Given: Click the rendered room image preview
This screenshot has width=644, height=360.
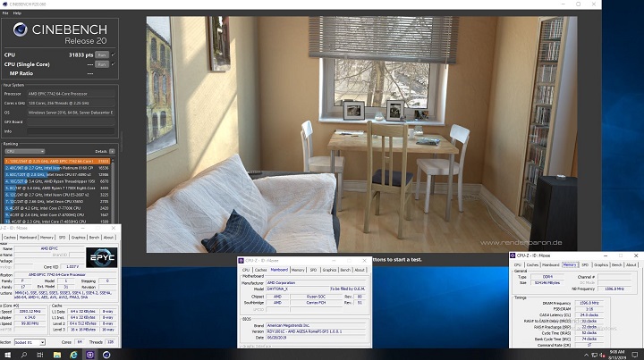Looking at the screenshot, I should pyautogui.click(x=361, y=134).
